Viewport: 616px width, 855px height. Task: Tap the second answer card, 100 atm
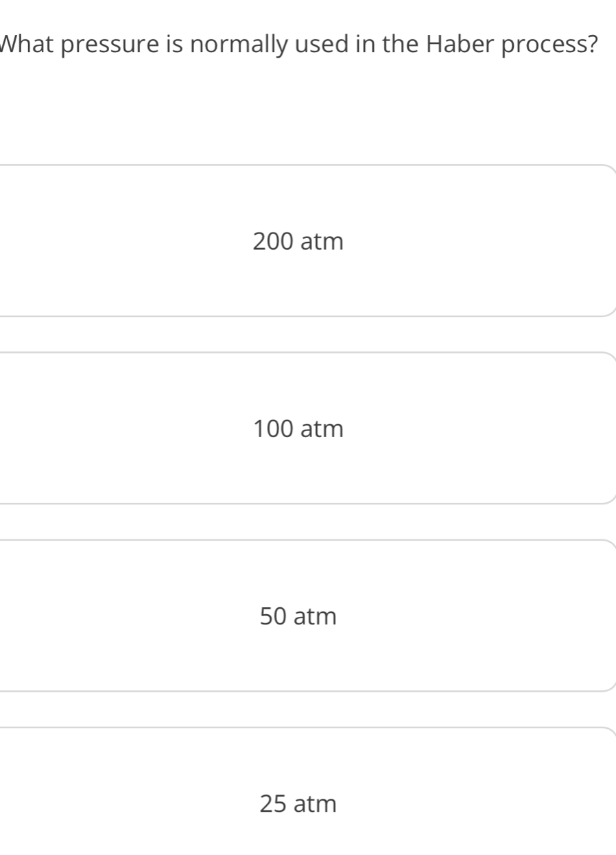pos(308,428)
